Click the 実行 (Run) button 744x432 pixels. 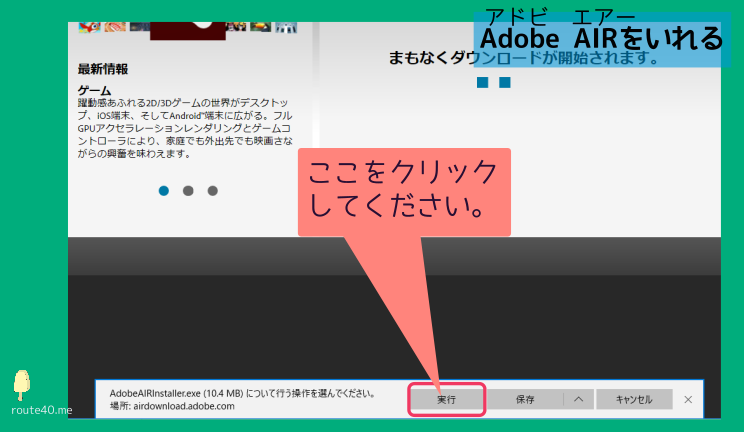click(x=446, y=399)
